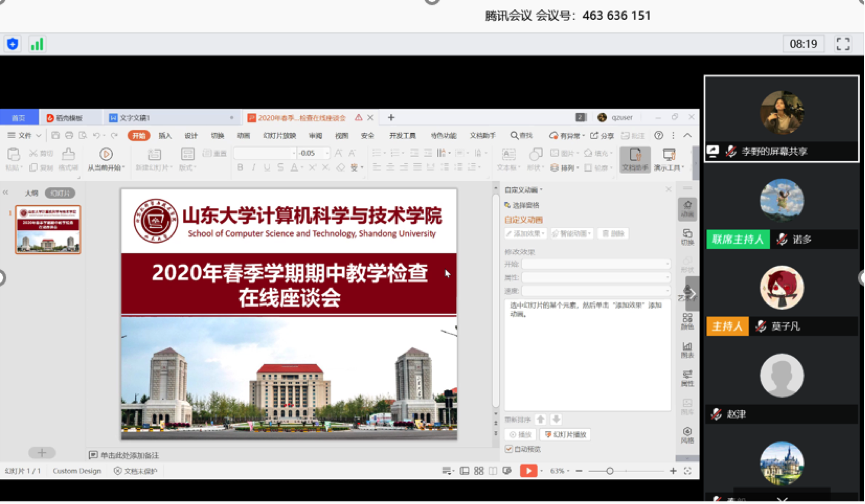The height and width of the screenshot is (504, 865).
Task: Click the help question mark icon
Action: click(x=658, y=135)
